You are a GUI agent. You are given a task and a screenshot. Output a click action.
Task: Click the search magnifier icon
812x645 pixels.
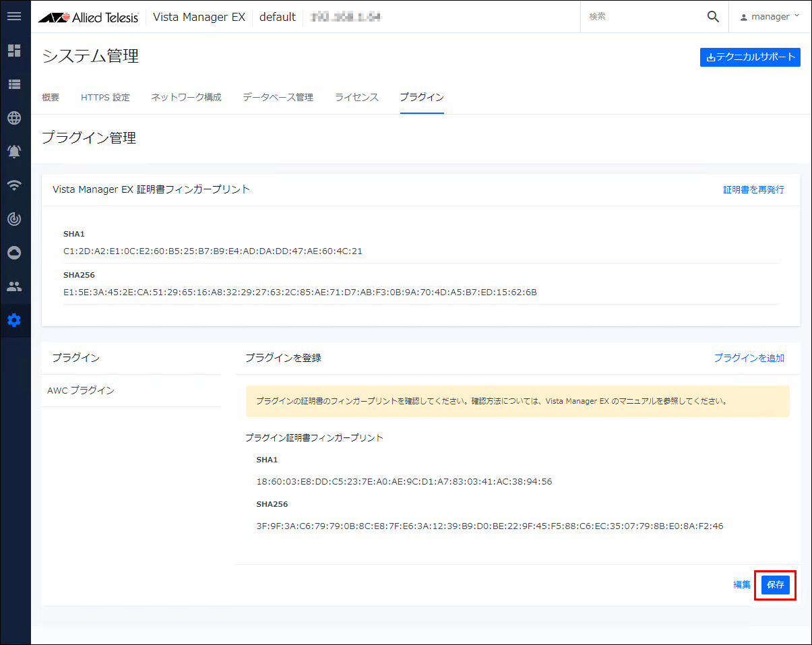coord(713,17)
